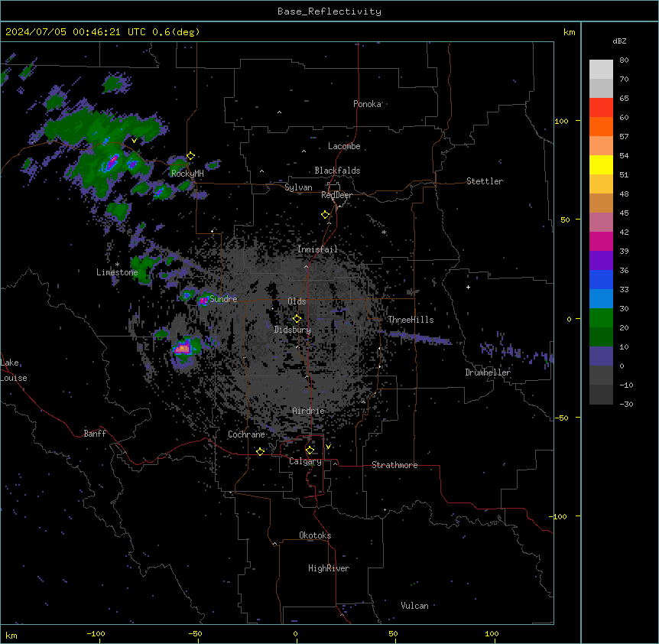Click the white asterisk east of Innisfail
The width and height of the screenshot is (659, 644).
384,232
